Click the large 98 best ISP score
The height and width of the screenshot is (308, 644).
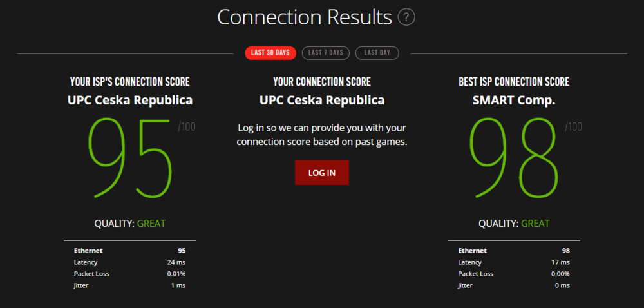514,158
